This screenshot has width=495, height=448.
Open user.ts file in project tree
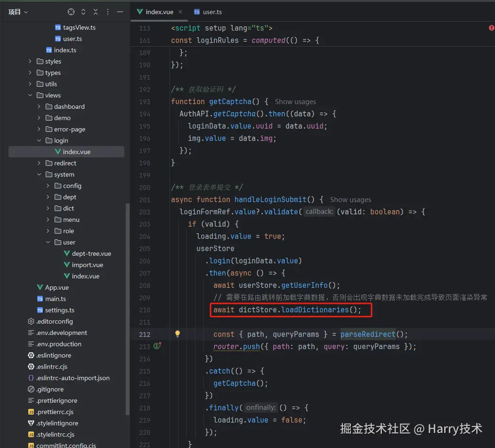coord(68,39)
